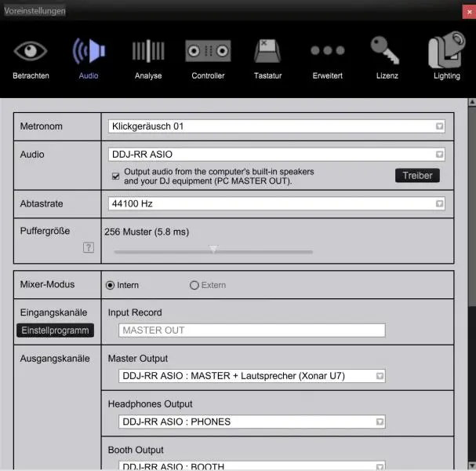Open the Controller settings icon
Viewport: 476px width, 471px height.
pyautogui.click(x=208, y=53)
